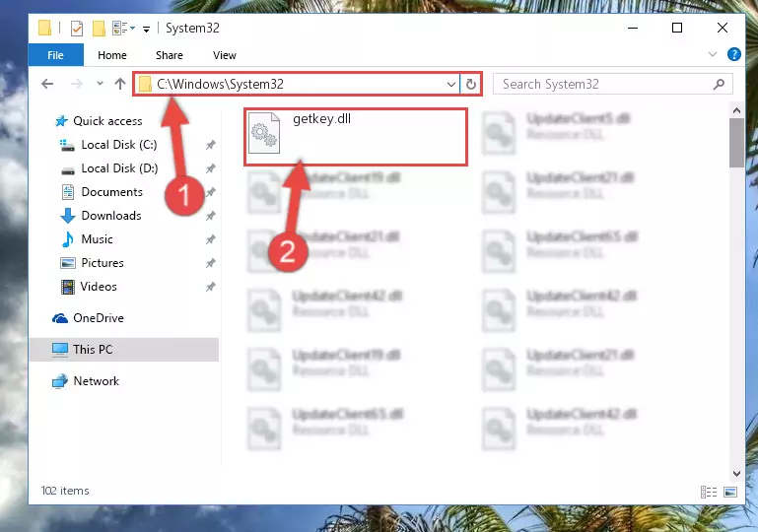Viewport: 758px width, 532px height.
Task: Click the pin icon beside Local Disk (D:)
Action: 211,168
